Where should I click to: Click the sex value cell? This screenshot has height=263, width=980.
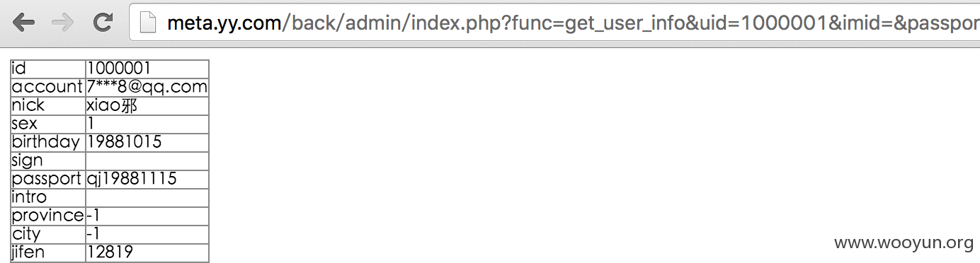pyautogui.click(x=147, y=124)
